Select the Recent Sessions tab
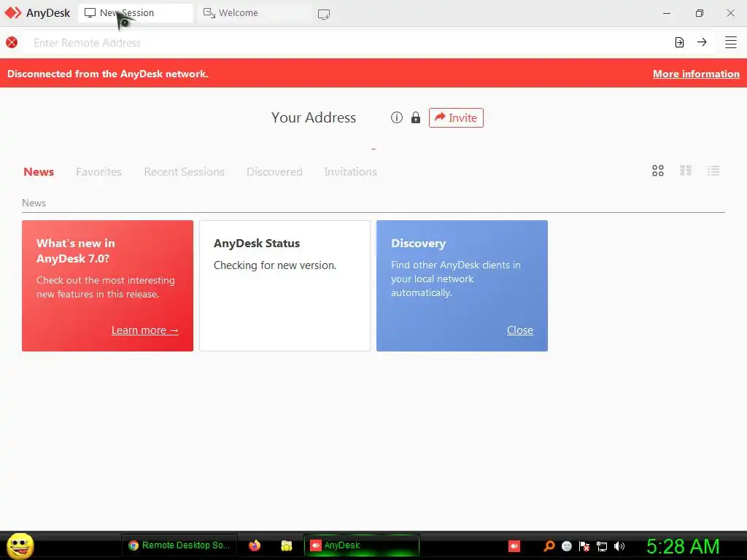 pos(185,172)
